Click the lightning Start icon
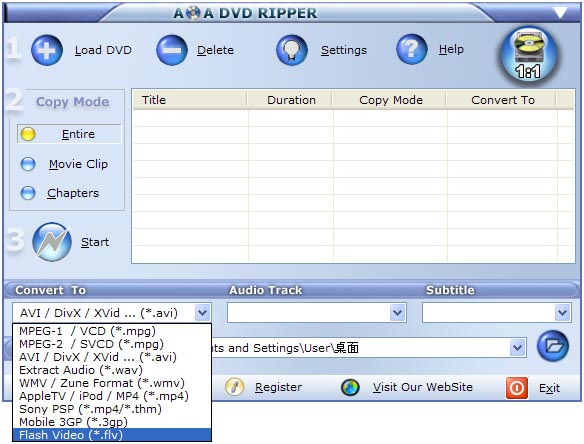Viewport: 584px width, 444px height. (52, 242)
